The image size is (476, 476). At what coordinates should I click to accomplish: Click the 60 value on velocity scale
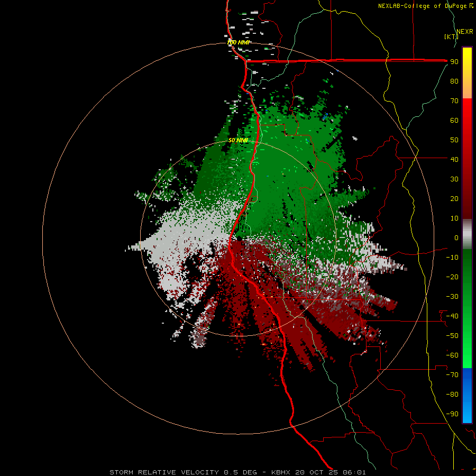(454, 120)
